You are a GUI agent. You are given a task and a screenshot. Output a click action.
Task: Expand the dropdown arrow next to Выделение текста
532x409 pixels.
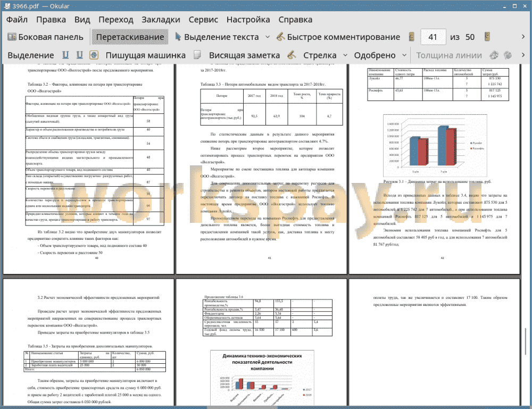tap(268, 37)
